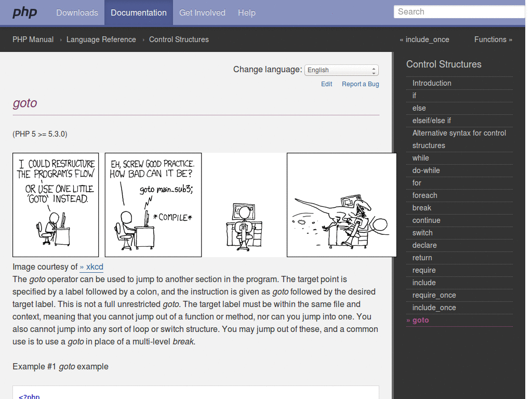Open the Control Structures breadcrumb
Image resolution: width=532 pixels, height=399 pixels.
[179, 39]
